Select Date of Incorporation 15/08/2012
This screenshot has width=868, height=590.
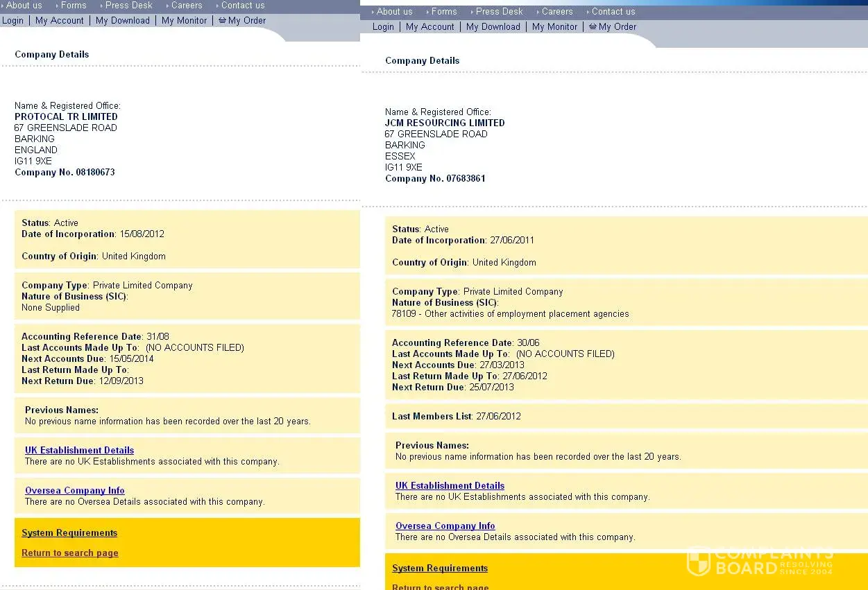pyautogui.click(x=93, y=234)
